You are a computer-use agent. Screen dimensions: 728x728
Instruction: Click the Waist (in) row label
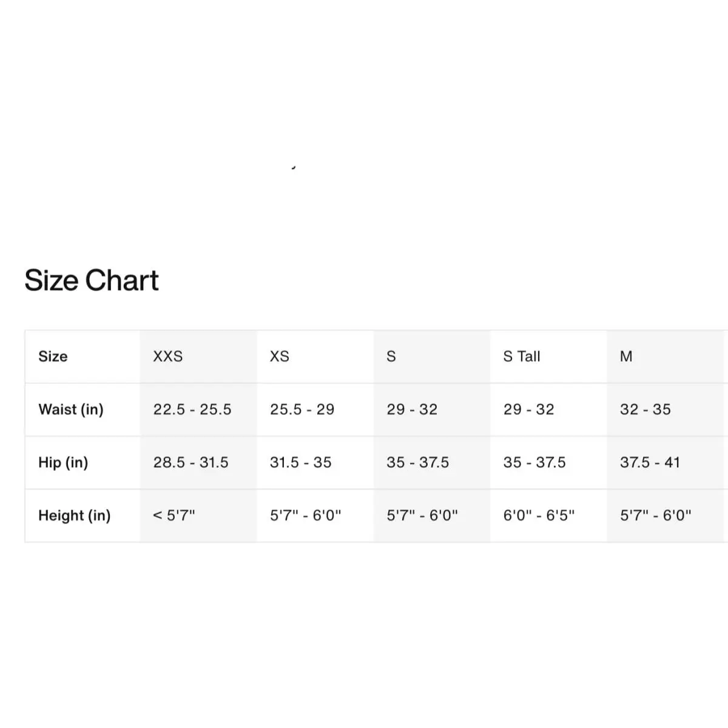[71, 409]
